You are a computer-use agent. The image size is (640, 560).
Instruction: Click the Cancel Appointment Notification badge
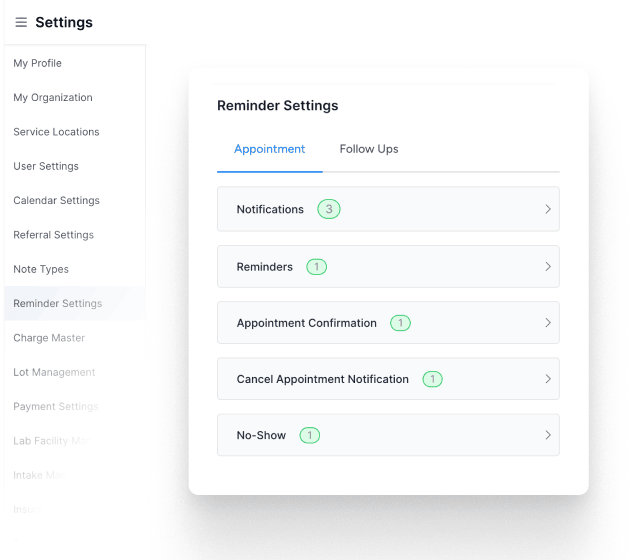click(432, 379)
